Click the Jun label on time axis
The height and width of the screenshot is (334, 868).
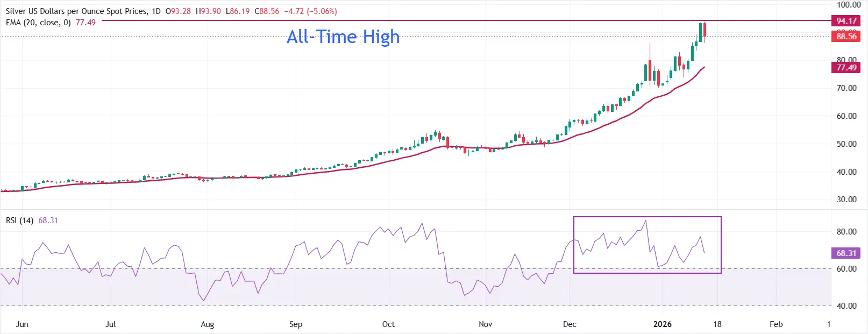[x=22, y=324]
